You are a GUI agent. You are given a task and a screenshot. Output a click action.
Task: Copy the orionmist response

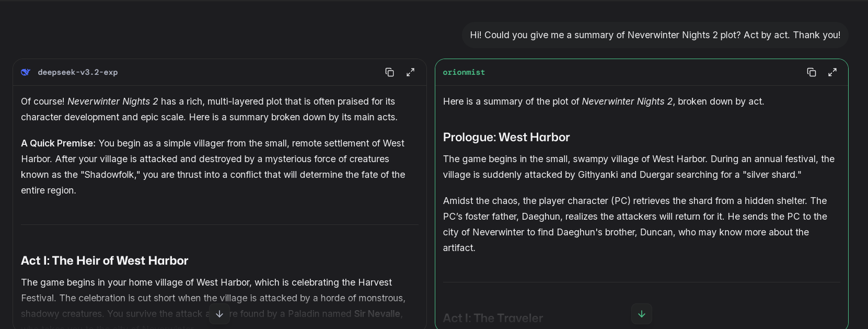coord(811,72)
